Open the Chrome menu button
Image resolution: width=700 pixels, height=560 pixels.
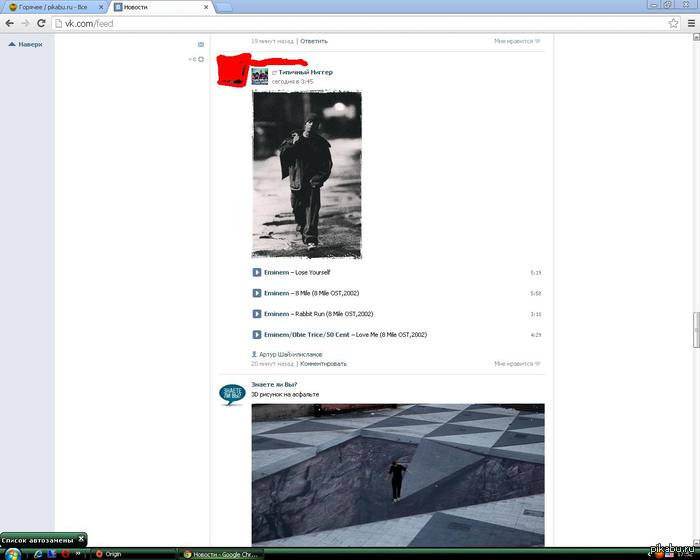point(689,23)
